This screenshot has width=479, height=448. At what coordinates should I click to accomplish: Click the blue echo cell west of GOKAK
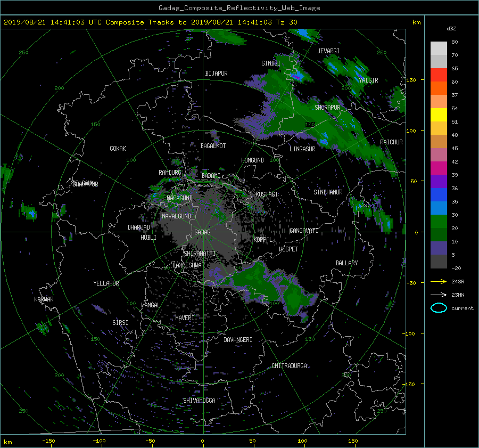tap(31, 213)
